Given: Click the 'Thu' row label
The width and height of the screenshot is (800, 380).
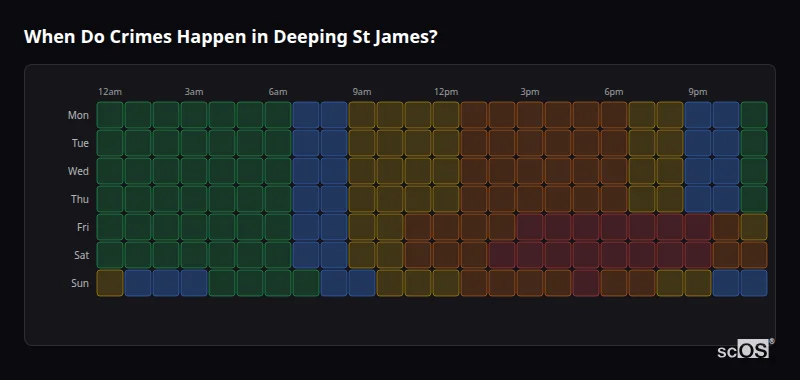Looking at the screenshot, I should 80,199.
